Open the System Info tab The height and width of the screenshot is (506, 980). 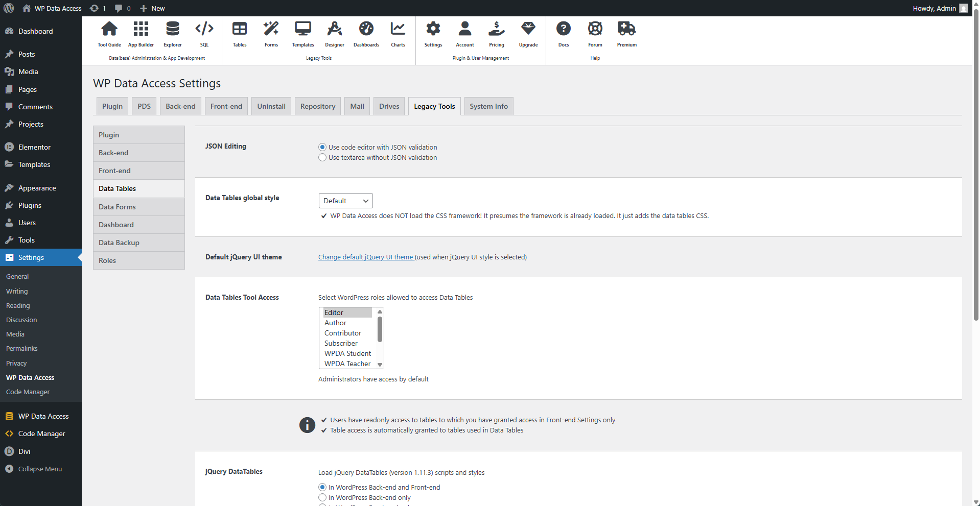[x=488, y=106]
